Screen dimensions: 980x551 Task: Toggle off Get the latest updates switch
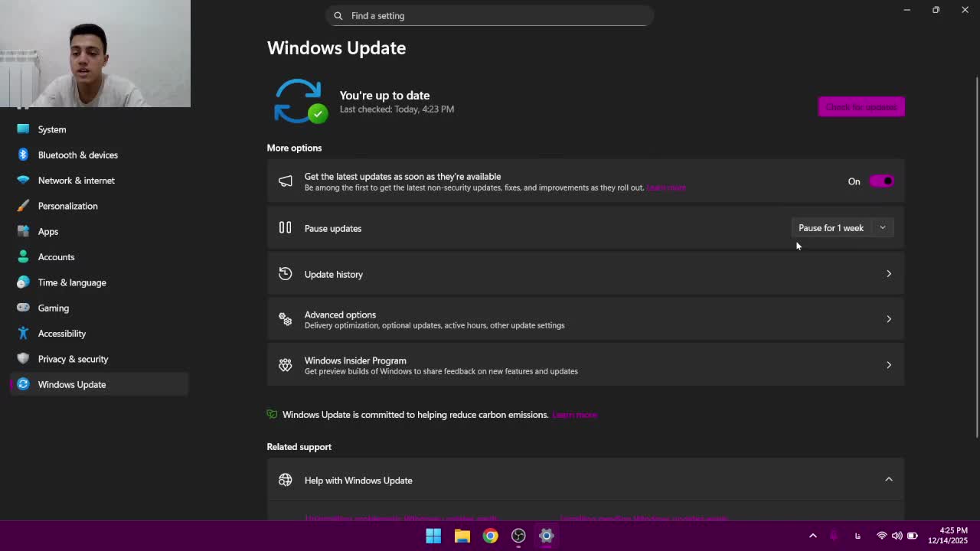(881, 181)
